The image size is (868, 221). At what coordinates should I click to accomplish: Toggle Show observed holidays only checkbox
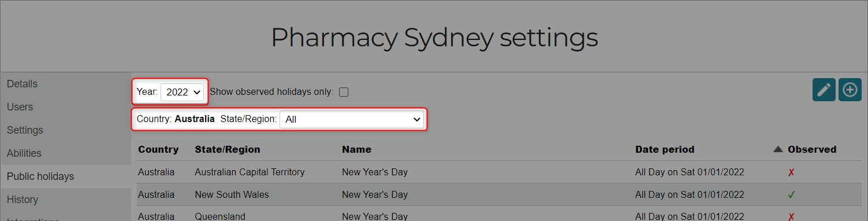pyautogui.click(x=344, y=92)
